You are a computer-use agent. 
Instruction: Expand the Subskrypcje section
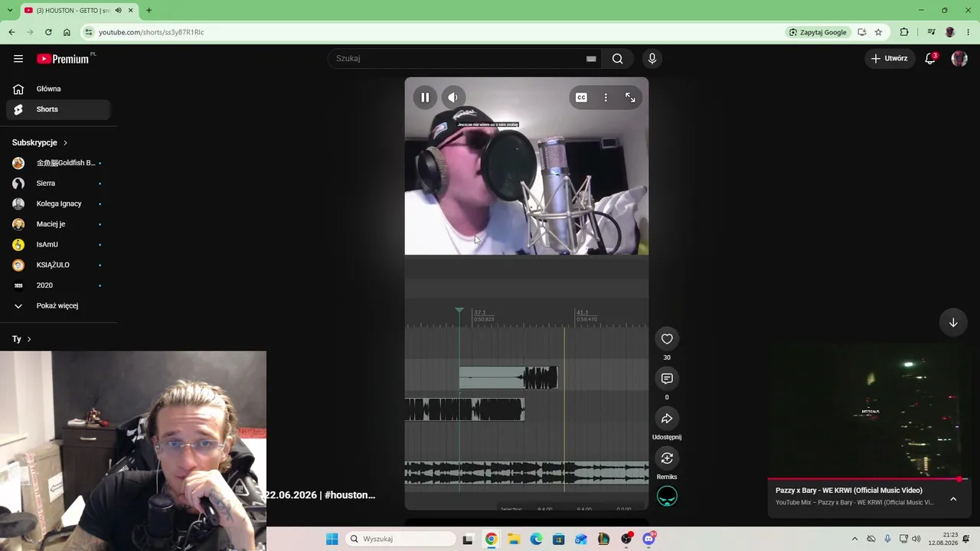40,142
